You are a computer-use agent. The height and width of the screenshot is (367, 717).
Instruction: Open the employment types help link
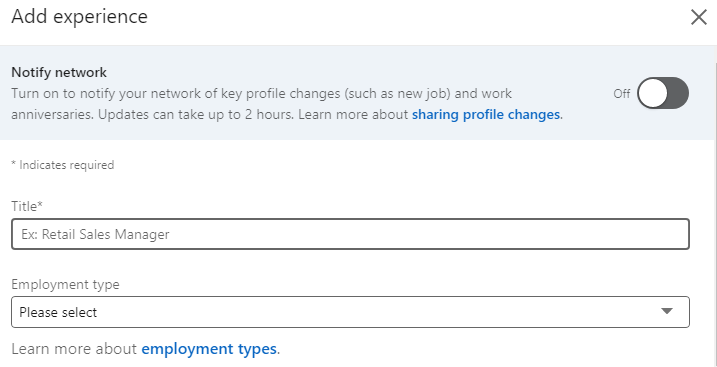[x=209, y=349]
